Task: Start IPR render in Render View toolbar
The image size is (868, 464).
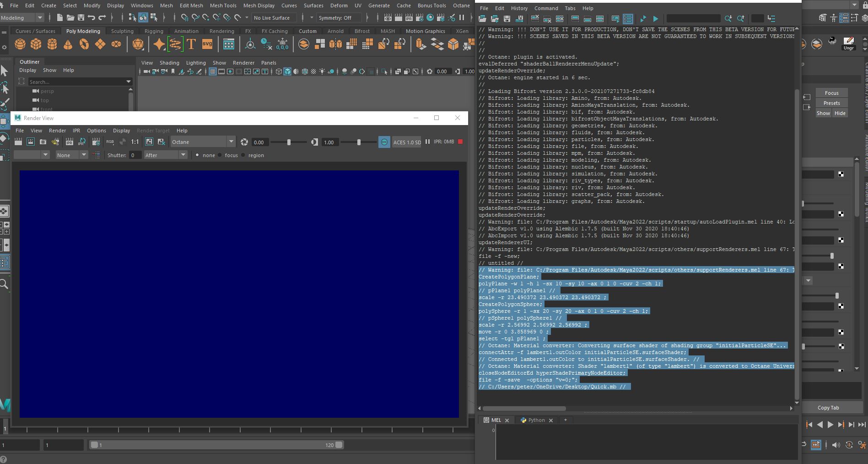Action: (70, 142)
